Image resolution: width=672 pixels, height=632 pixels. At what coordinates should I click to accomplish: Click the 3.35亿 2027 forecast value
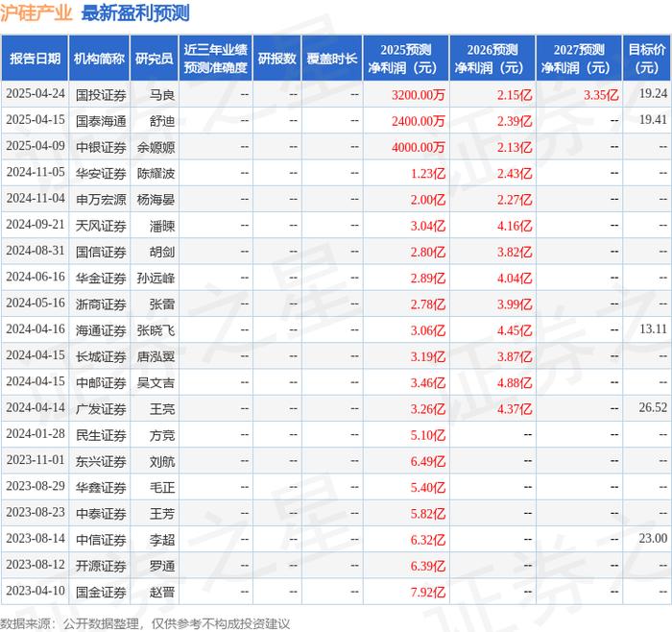click(x=601, y=95)
